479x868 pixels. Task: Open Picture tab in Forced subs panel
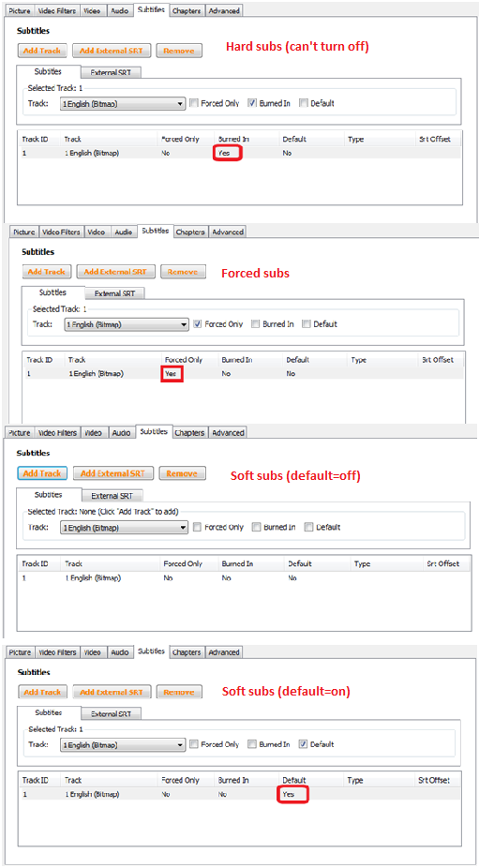coord(24,232)
